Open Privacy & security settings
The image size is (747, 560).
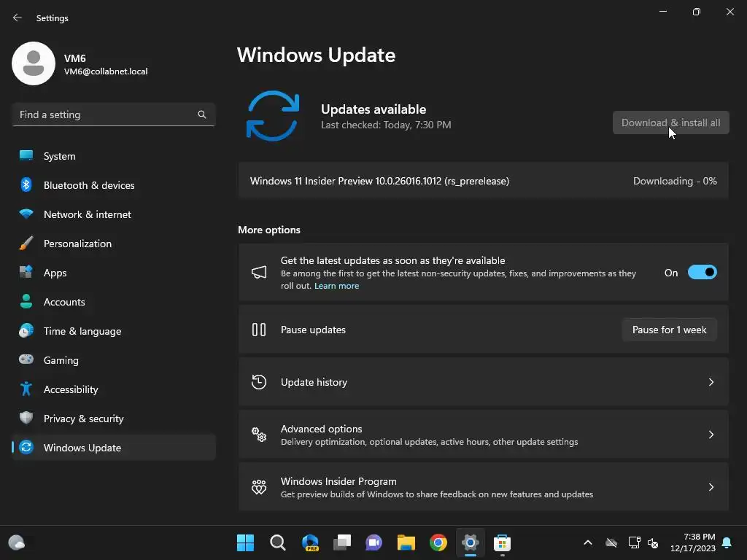click(113, 418)
